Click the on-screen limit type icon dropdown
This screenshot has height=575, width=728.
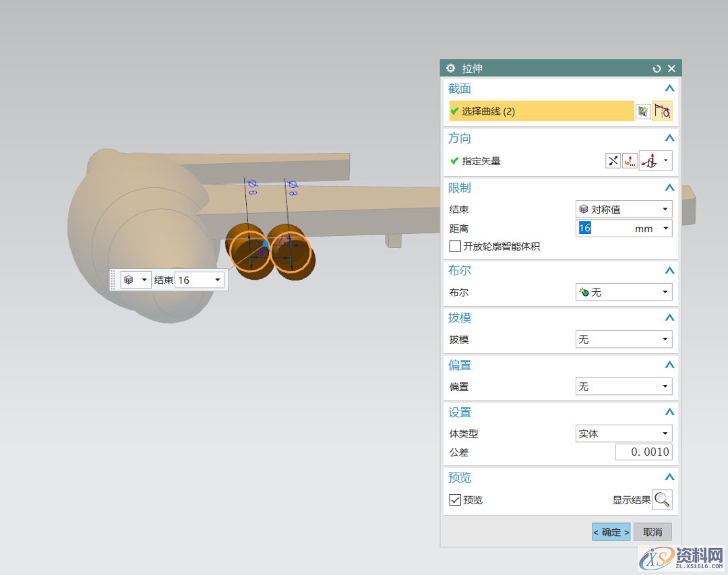(x=135, y=280)
